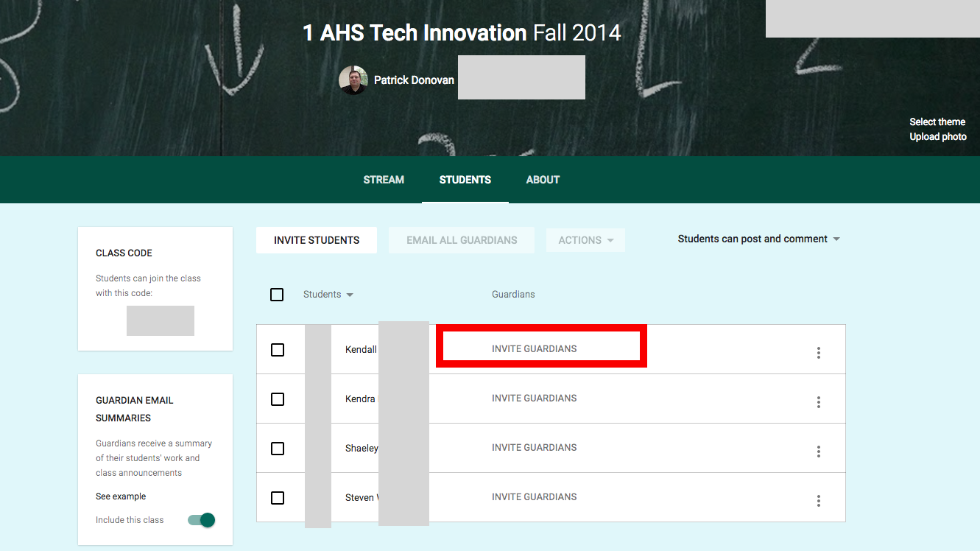Click Patrick Donovan's profile photo
This screenshot has width=980, height=551.
[x=353, y=80]
